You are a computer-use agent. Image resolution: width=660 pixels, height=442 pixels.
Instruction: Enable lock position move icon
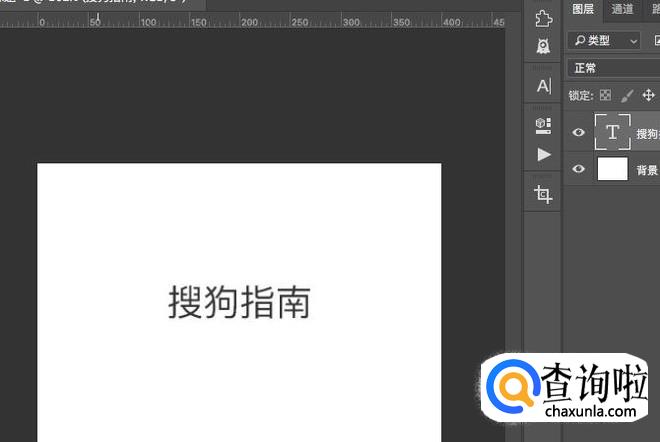pos(649,95)
